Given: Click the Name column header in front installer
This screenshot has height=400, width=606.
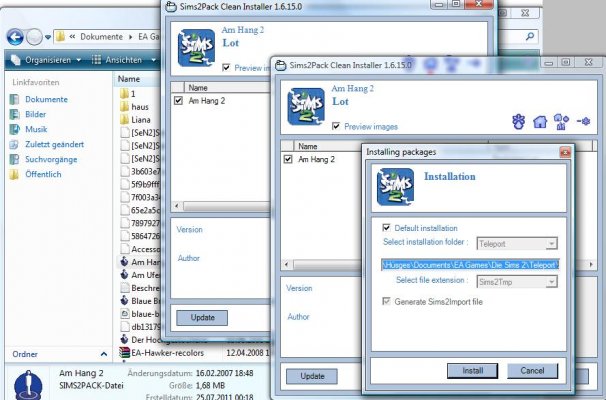Looking at the screenshot, I should click(x=308, y=146).
